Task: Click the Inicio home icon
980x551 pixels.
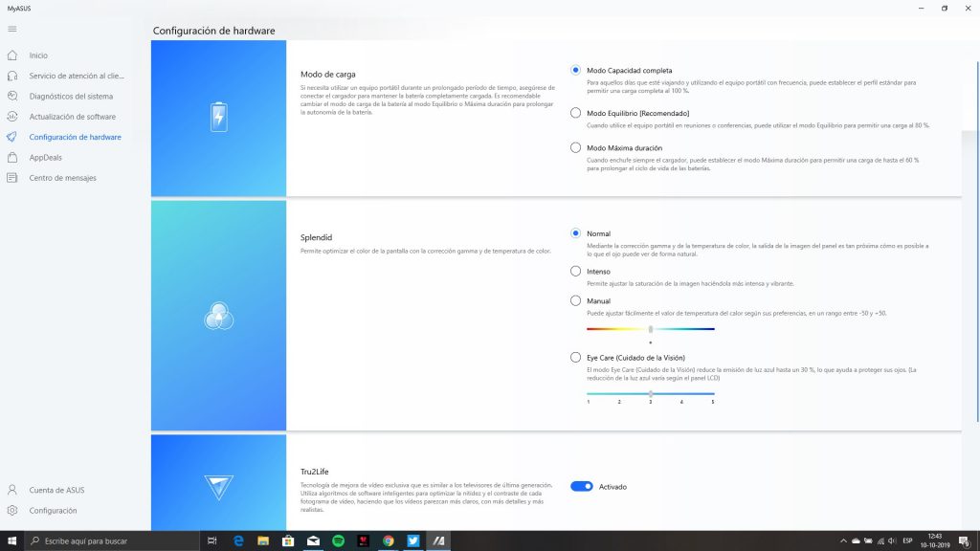Action: tap(11, 55)
